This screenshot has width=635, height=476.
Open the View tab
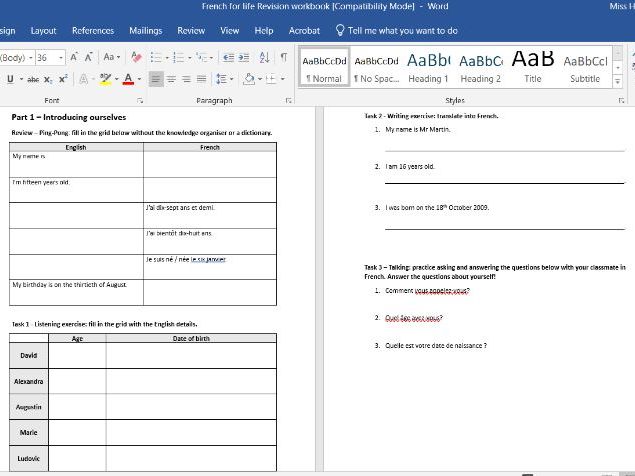coord(230,31)
